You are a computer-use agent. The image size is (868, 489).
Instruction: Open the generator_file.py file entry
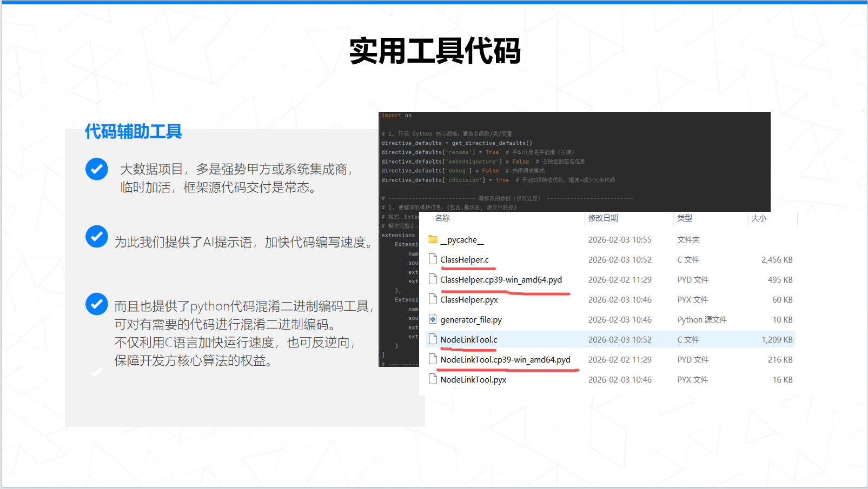click(471, 319)
